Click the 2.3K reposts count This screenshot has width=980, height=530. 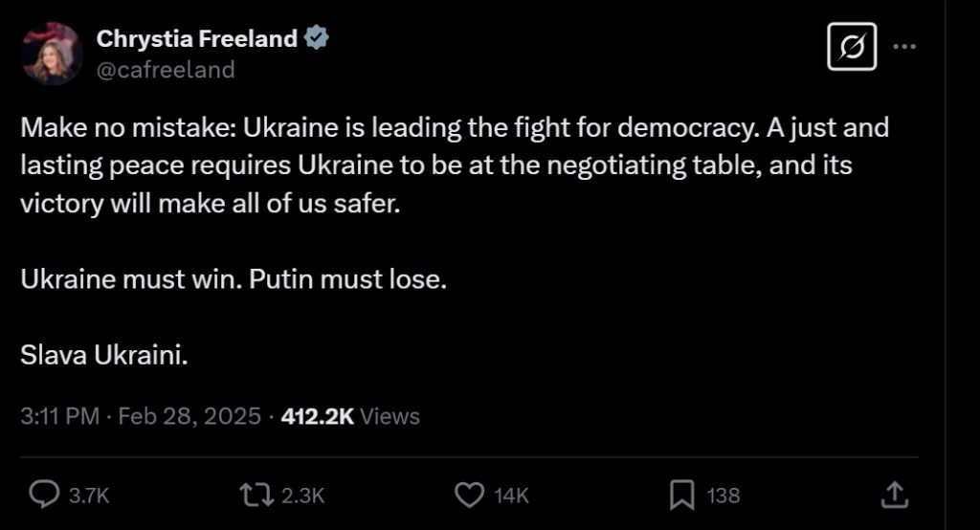pyautogui.click(x=305, y=496)
